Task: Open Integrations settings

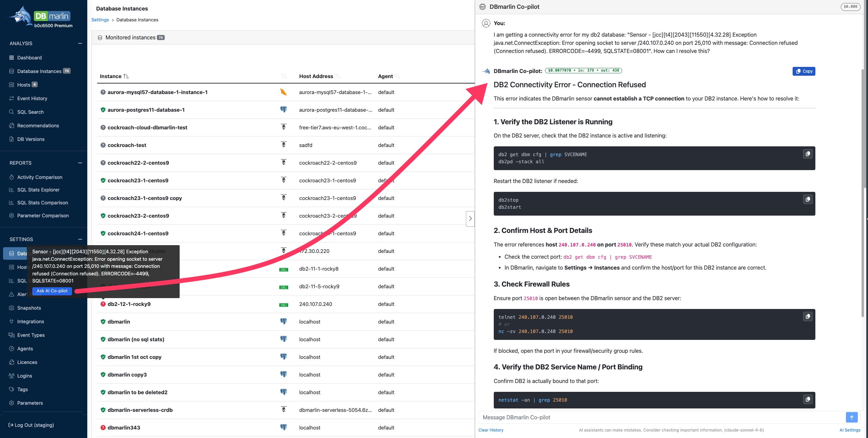Action: coord(31,322)
